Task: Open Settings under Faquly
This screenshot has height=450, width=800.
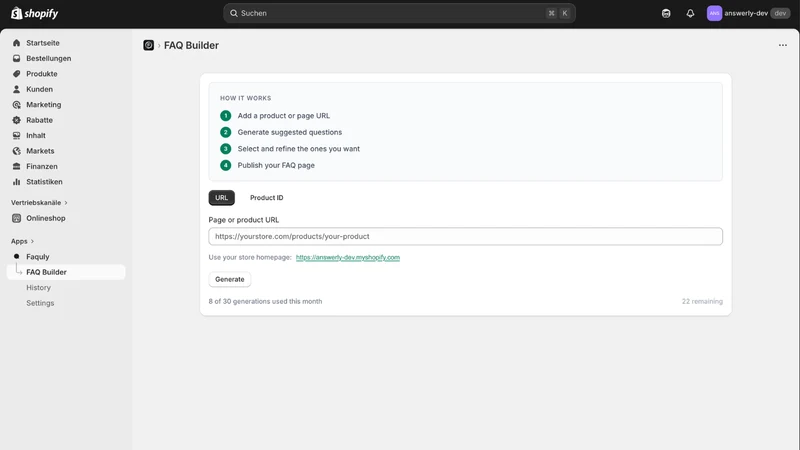Action: 40,303
